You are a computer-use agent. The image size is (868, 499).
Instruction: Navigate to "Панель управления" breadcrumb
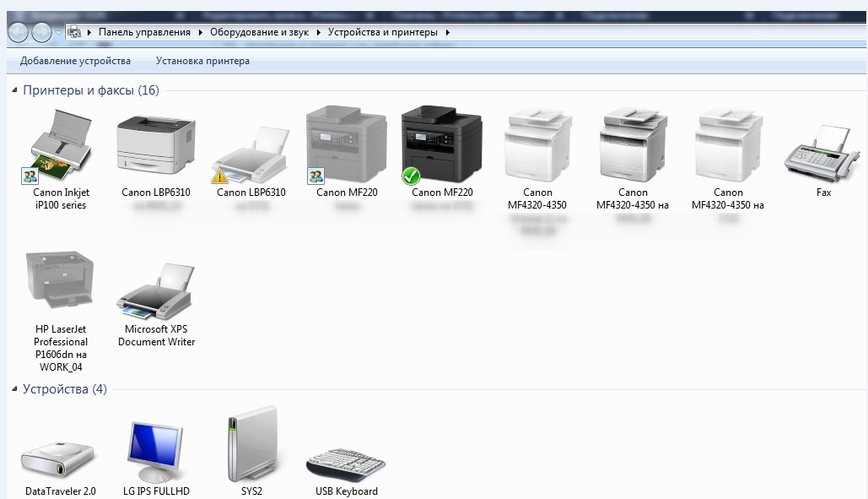pyautogui.click(x=144, y=32)
